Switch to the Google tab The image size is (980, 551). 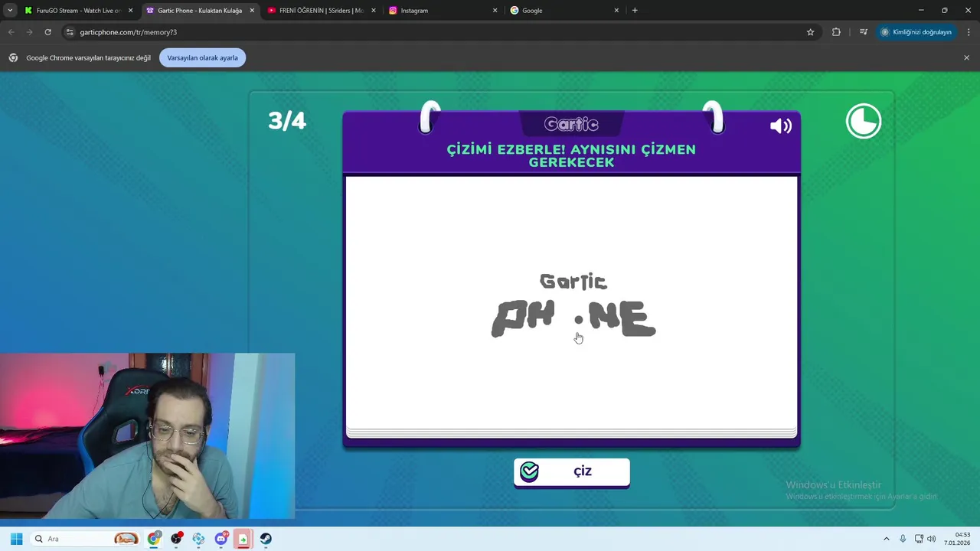tap(564, 11)
